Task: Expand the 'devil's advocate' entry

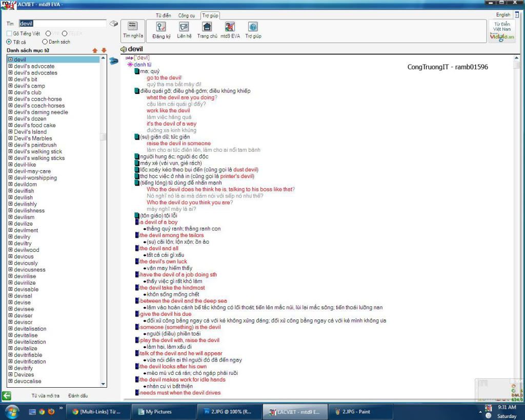Action: (10, 66)
